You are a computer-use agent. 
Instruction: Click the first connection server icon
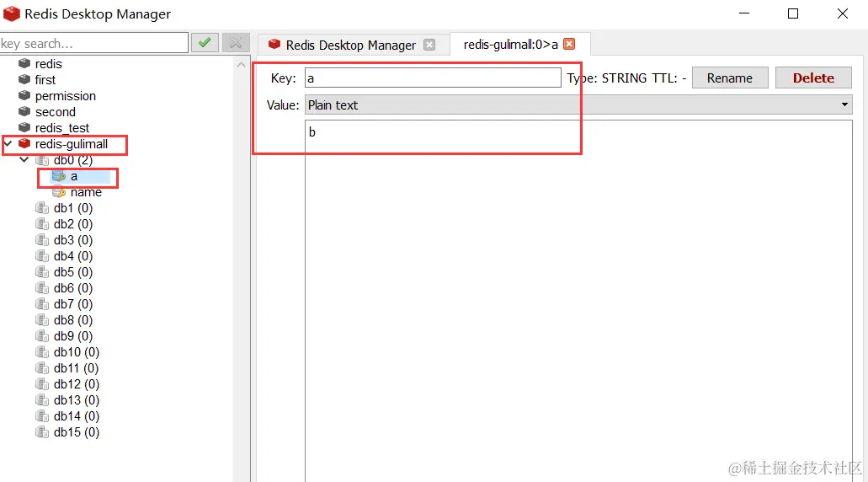24,80
